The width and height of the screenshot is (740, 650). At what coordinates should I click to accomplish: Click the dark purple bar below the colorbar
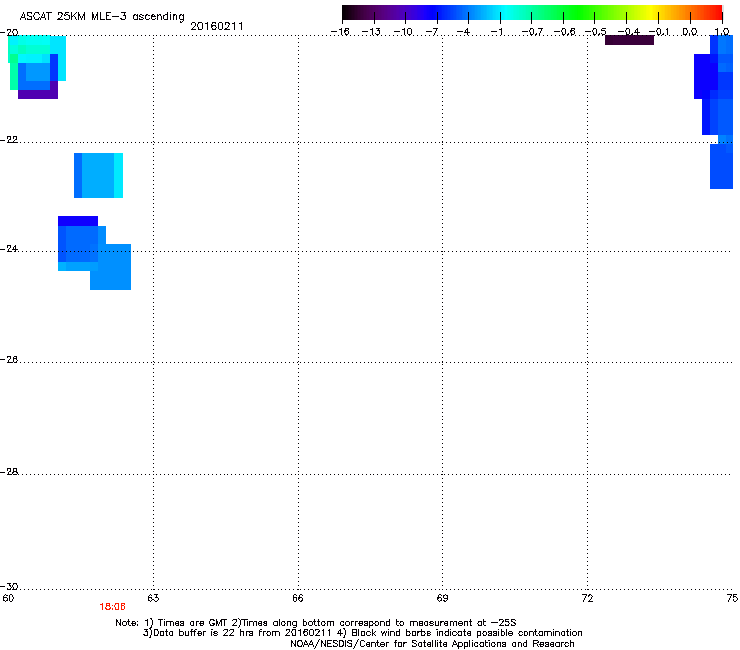(x=629, y=40)
